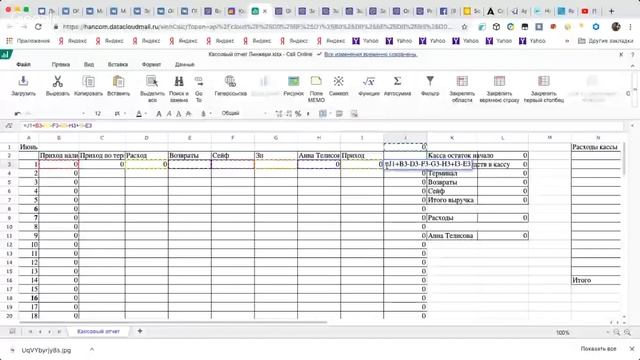Select the Расходы кассы header cell
Viewport: 640px width, 360px height.
click(x=595, y=147)
